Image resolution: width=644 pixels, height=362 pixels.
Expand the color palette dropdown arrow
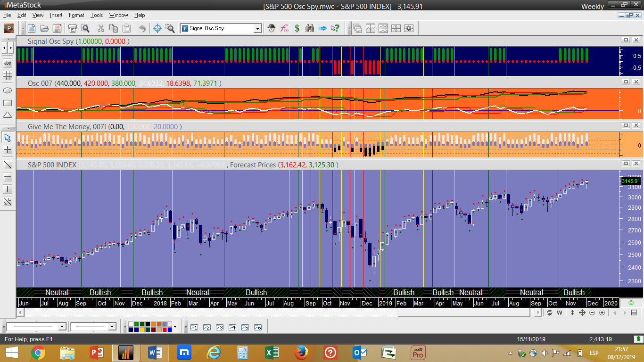[175, 327]
